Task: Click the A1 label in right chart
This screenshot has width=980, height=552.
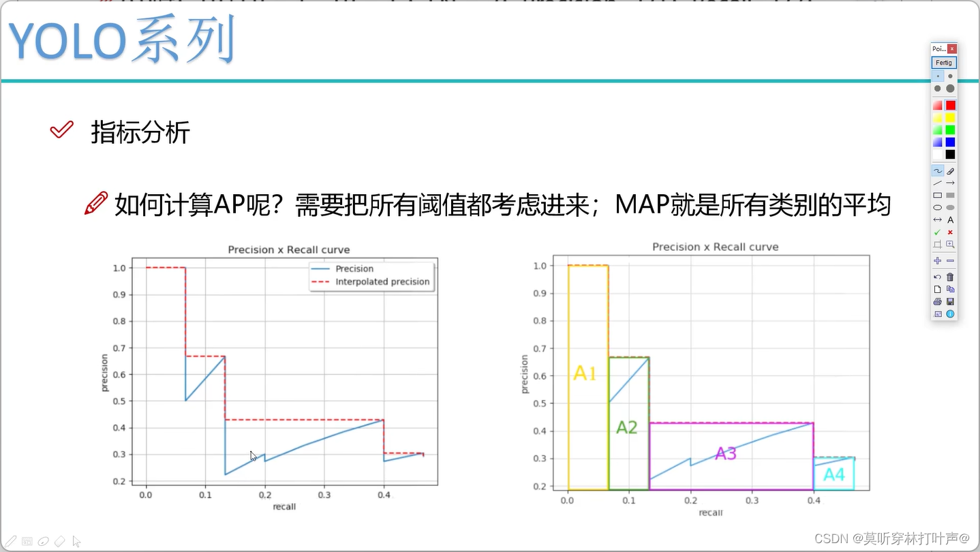Action: (585, 373)
